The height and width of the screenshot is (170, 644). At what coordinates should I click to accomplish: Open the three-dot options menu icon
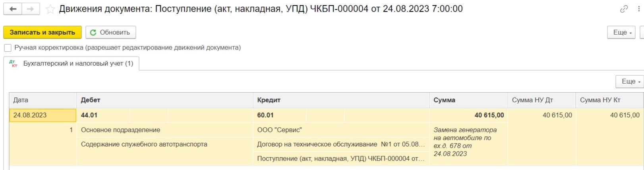click(639, 9)
